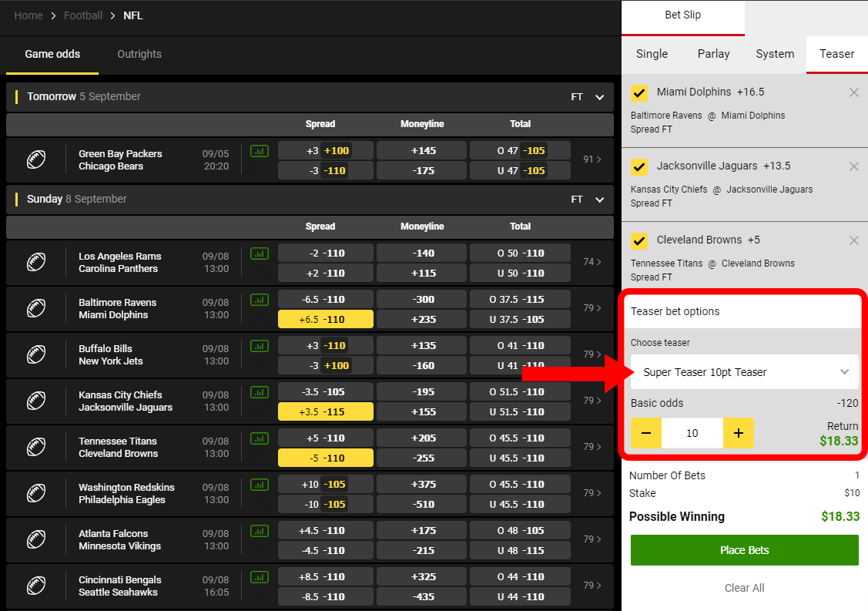This screenshot has height=611, width=868.
Task: Open stats icon for Green Bay Packers game
Action: click(259, 151)
